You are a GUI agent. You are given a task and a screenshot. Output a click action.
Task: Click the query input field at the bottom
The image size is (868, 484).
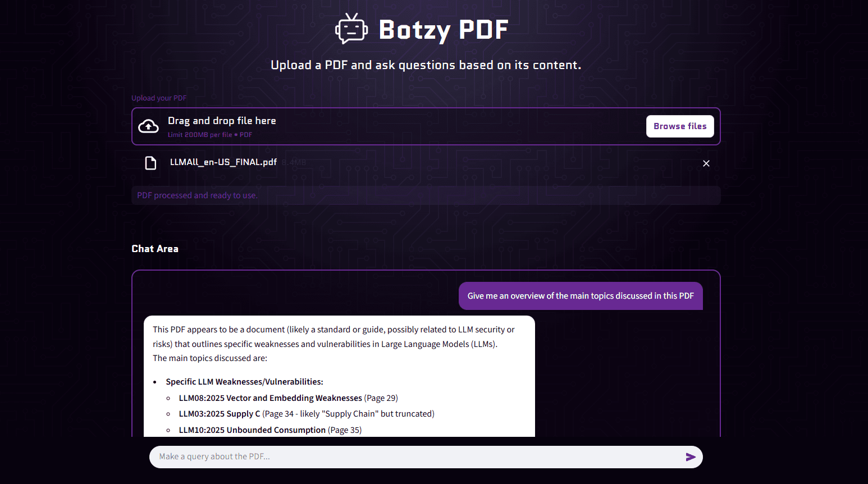pos(393,456)
